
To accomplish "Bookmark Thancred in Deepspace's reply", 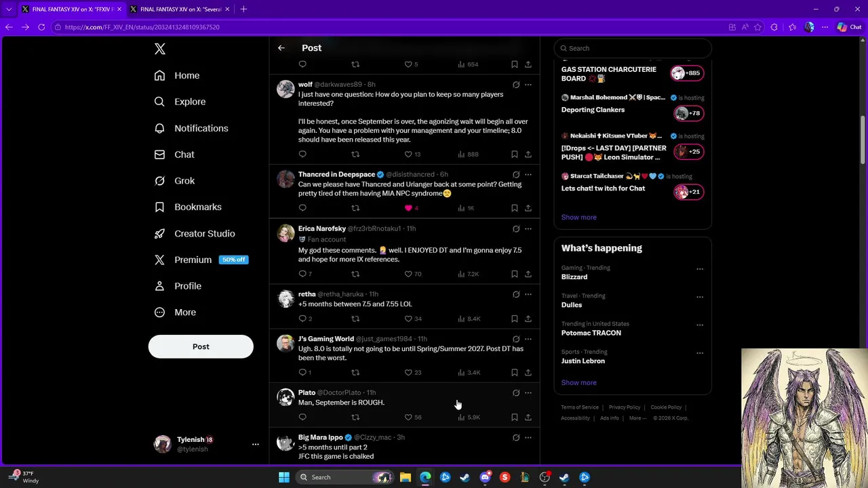I will pos(515,208).
